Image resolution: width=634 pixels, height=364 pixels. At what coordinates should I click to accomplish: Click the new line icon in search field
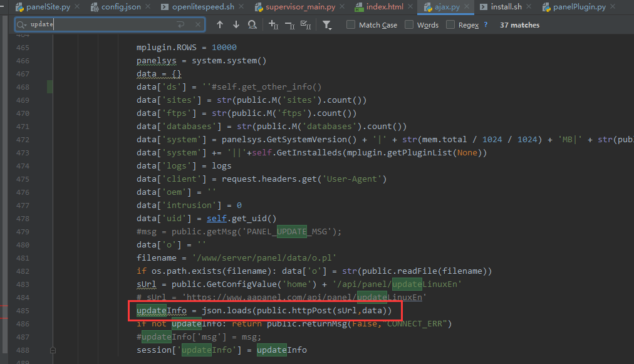pyautogui.click(x=181, y=24)
